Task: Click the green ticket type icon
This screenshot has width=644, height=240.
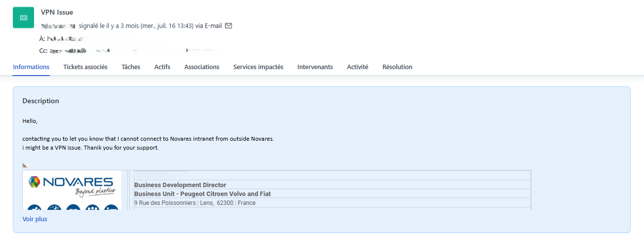Action: point(23,17)
